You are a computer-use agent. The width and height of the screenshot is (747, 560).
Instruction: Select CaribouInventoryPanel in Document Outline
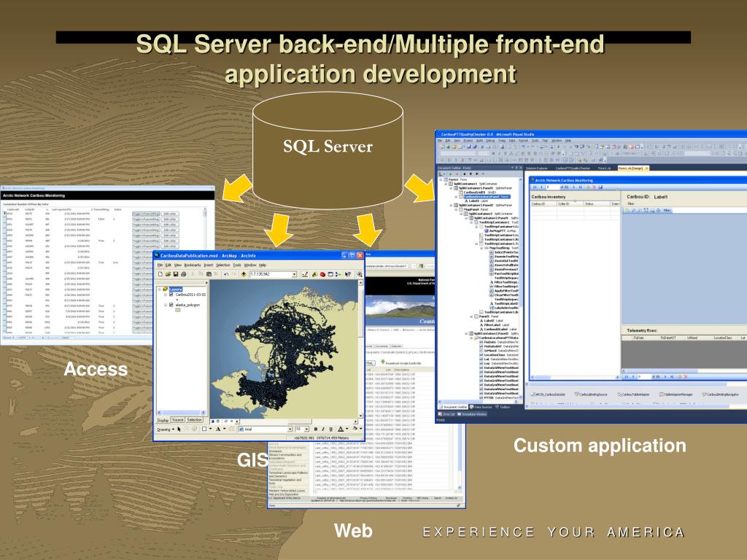487,197
